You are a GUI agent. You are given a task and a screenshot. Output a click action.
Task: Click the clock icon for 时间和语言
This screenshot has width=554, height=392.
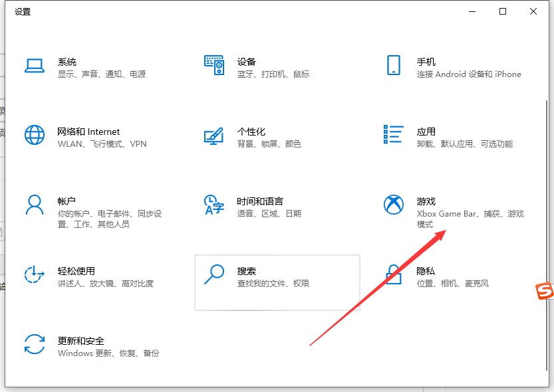point(214,205)
